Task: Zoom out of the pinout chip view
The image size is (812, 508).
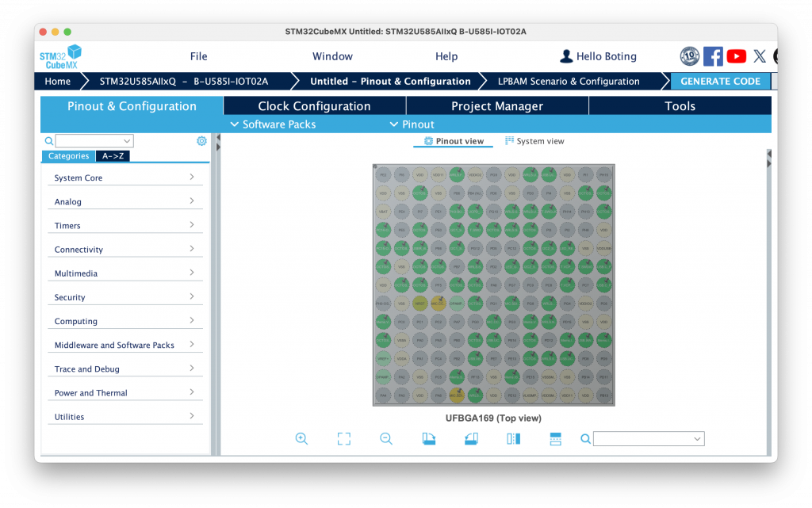Action: click(x=386, y=439)
